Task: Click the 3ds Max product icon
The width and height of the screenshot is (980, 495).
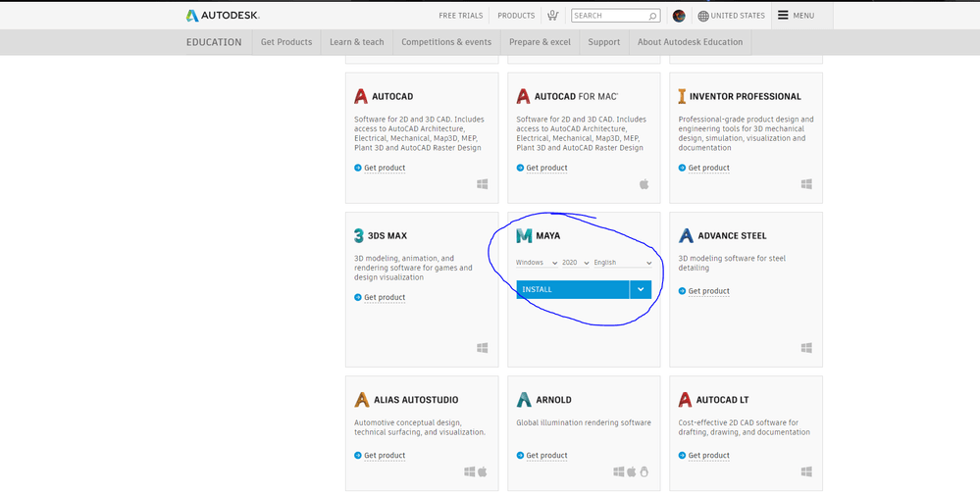Action: (359, 235)
